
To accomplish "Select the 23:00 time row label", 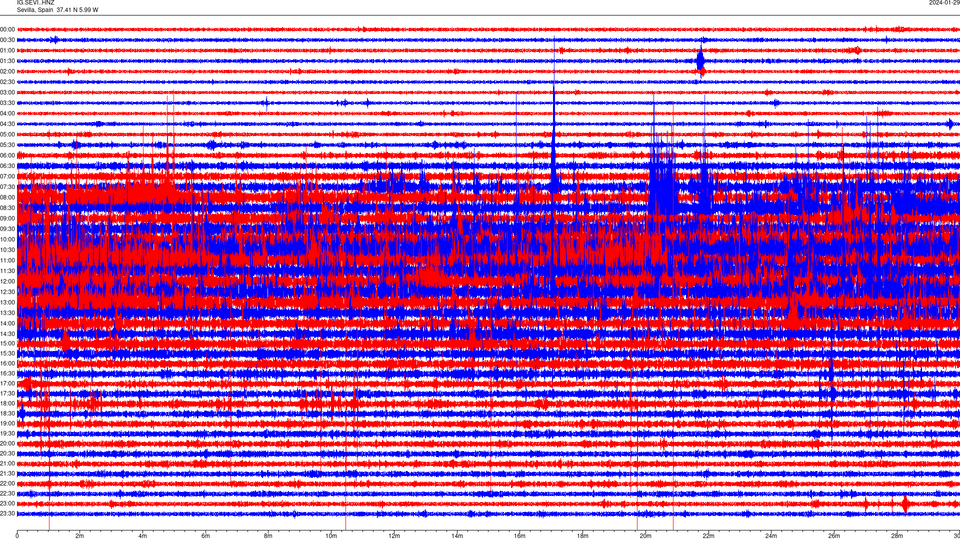I will pos(7,504).
